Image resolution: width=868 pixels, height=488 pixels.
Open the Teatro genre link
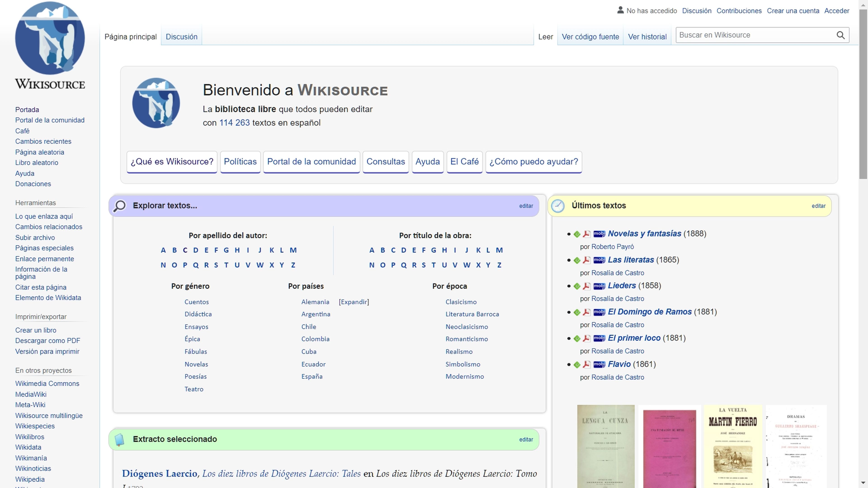coord(194,389)
